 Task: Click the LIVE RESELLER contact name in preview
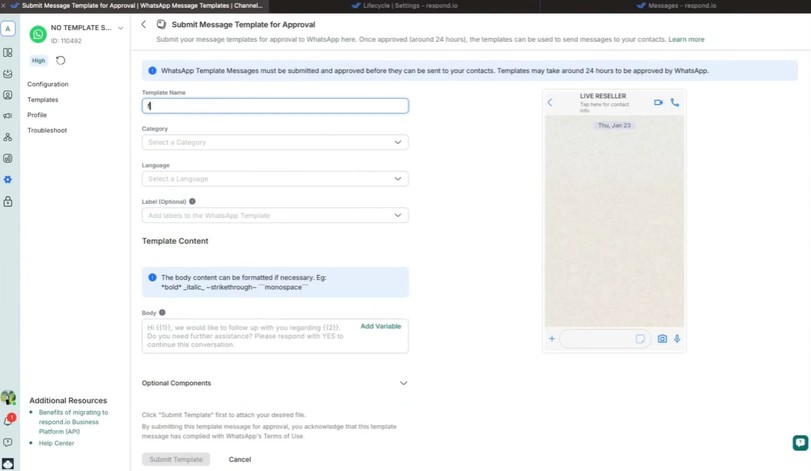(x=603, y=96)
